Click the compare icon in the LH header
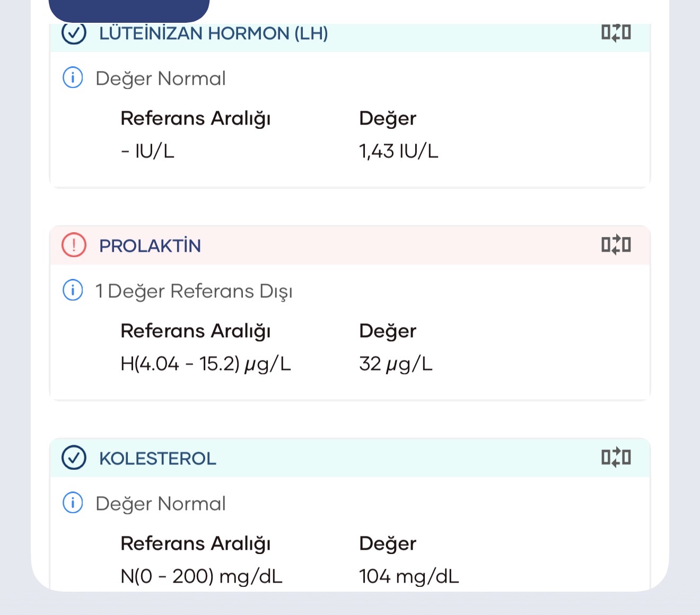 click(616, 33)
